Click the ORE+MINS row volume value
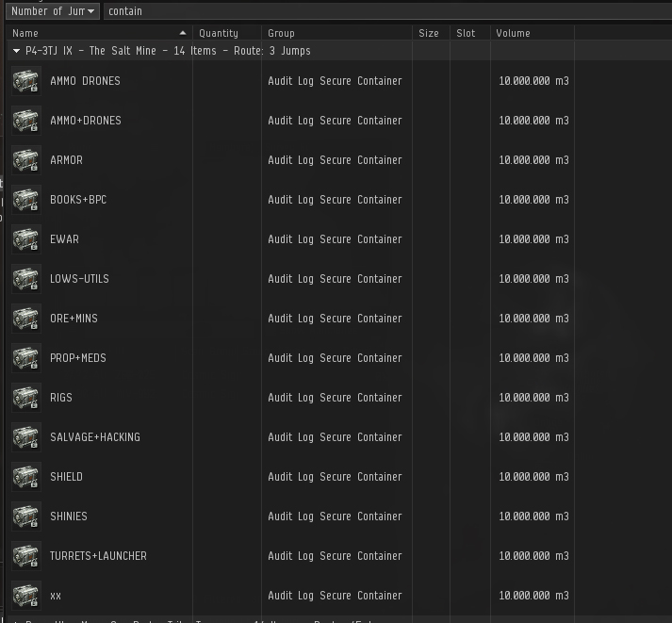Screen dimensions: 672x623 533,319
